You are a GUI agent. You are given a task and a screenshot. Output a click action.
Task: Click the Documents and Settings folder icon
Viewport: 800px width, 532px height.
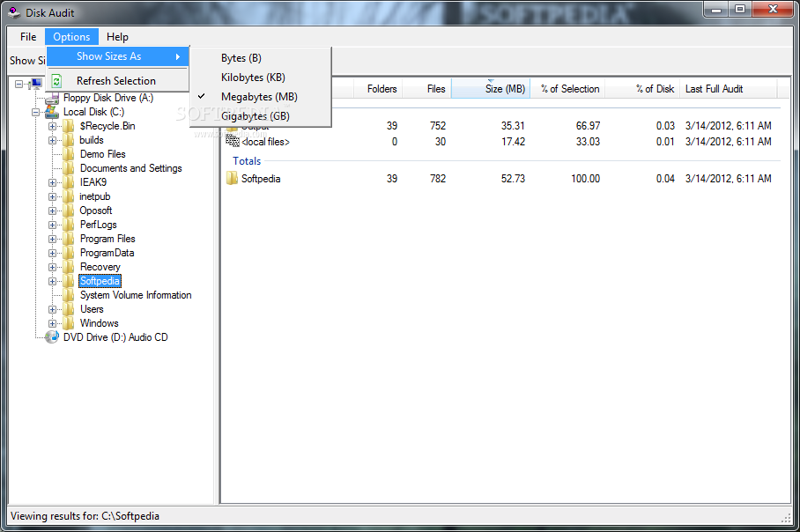click(69, 168)
